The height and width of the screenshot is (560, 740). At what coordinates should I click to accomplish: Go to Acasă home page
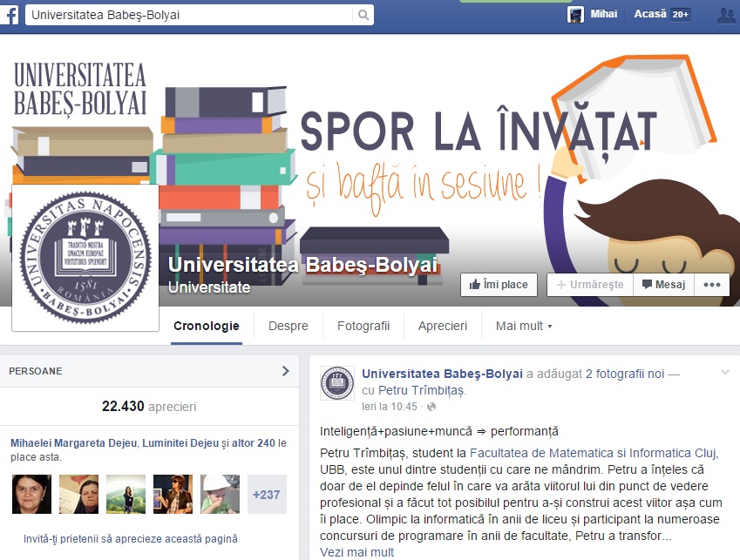click(650, 14)
